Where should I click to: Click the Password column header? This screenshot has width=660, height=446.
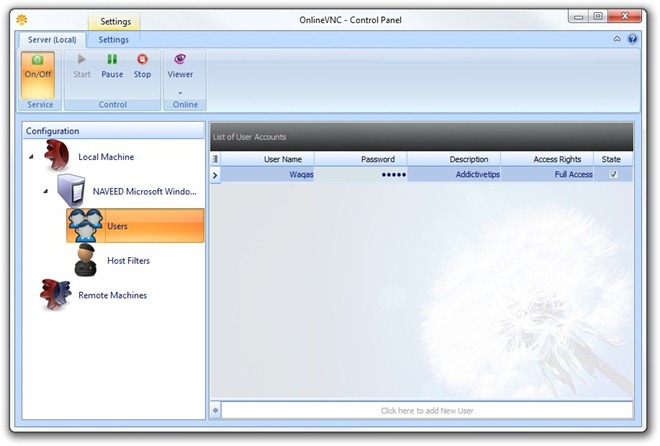tap(361, 159)
